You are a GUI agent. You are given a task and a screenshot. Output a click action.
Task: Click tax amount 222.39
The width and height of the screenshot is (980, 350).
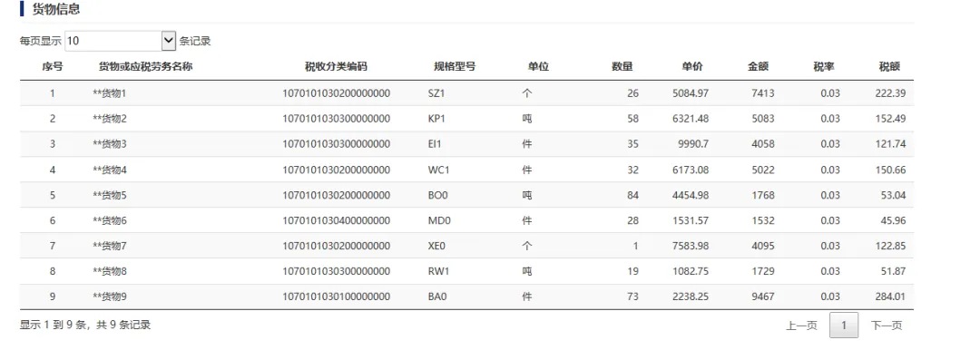click(x=891, y=93)
